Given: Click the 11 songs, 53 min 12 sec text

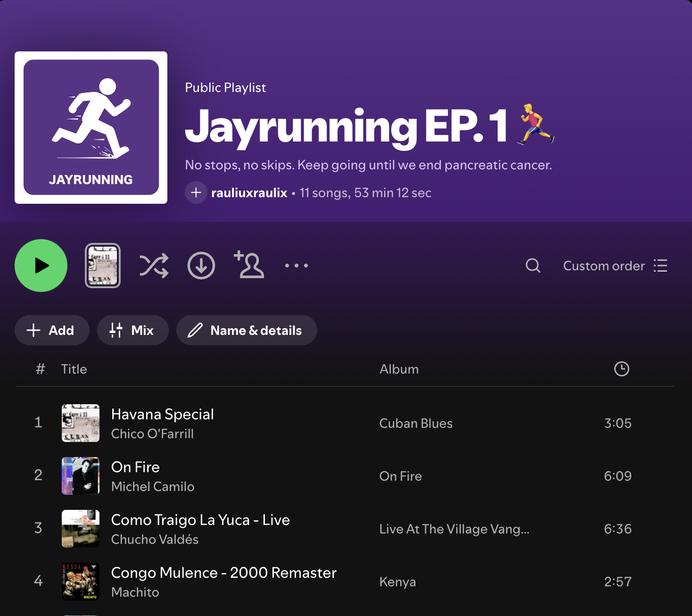Looking at the screenshot, I should pos(365,192).
